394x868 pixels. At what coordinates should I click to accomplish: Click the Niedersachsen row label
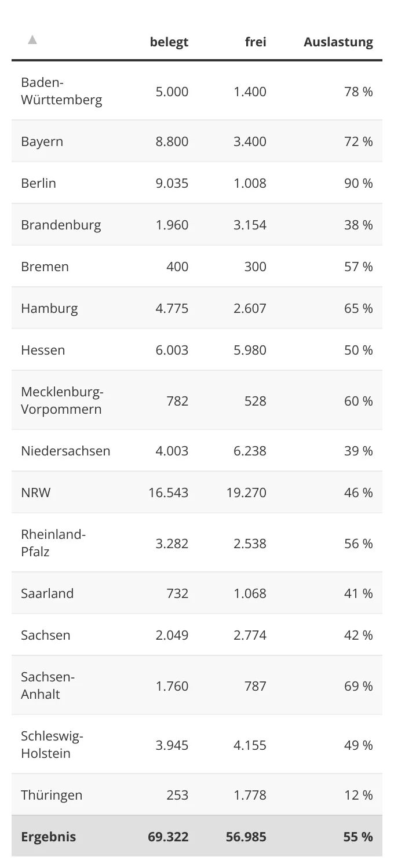pyautogui.click(x=65, y=451)
